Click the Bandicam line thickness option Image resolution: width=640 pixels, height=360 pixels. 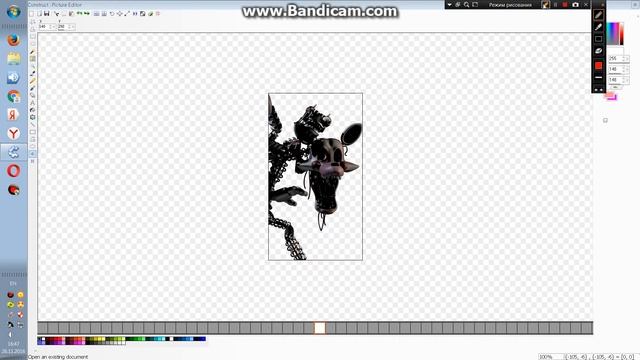[x=598, y=77]
